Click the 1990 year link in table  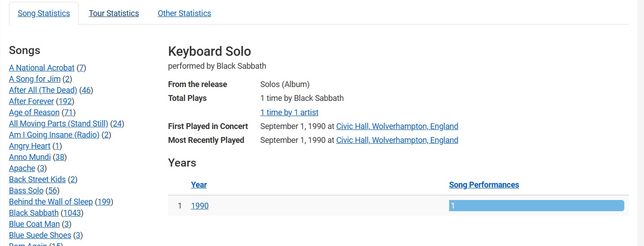pos(200,206)
